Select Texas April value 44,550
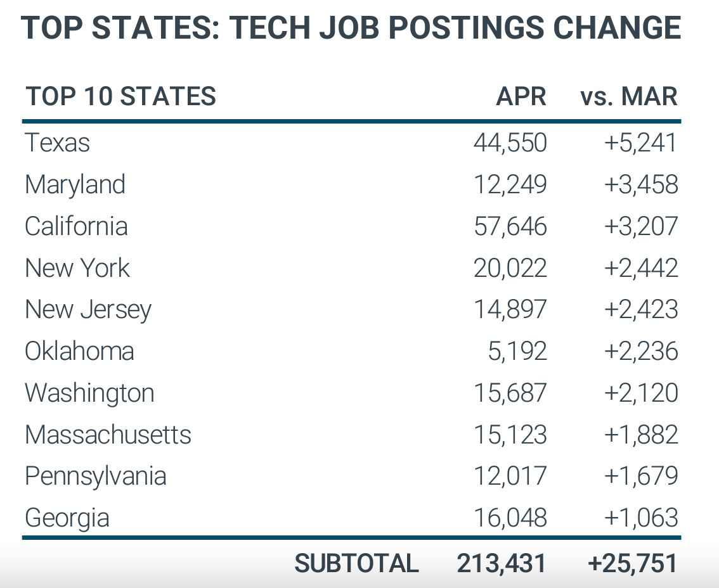The width and height of the screenshot is (719, 588). tap(510, 143)
